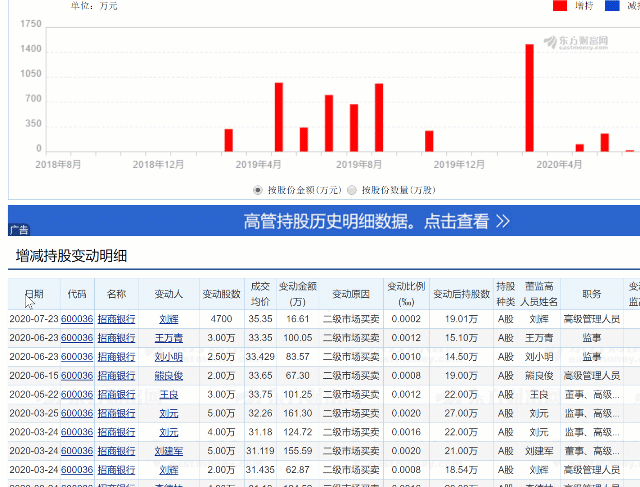Open the 熊良俊 person link
Image resolution: width=640 pixels, height=487 pixels.
pyautogui.click(x=169, y=376)
